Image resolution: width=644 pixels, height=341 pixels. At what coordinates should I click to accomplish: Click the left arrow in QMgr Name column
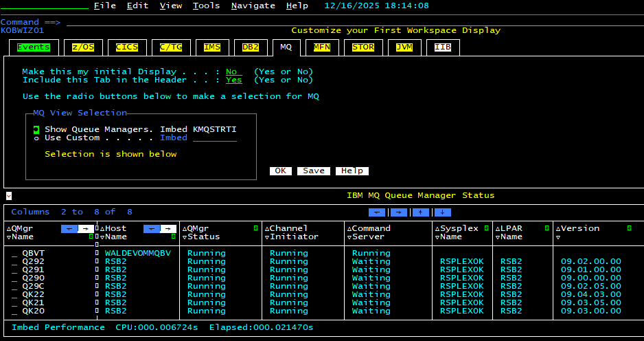pos(69,228)
